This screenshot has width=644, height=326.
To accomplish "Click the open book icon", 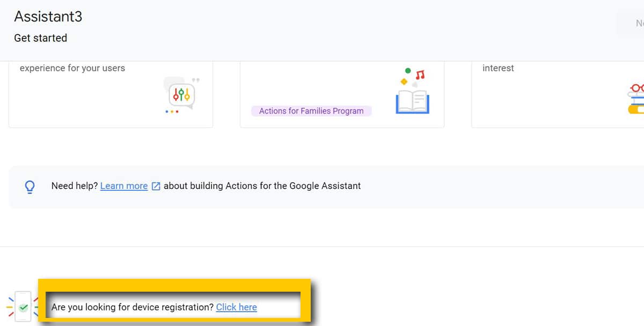I will pos(412,101).
